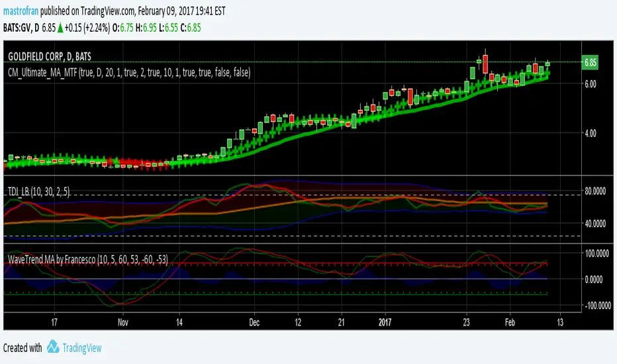Click the C:6.85 close value
Viewport: 617px width, 364px height.
191,28
